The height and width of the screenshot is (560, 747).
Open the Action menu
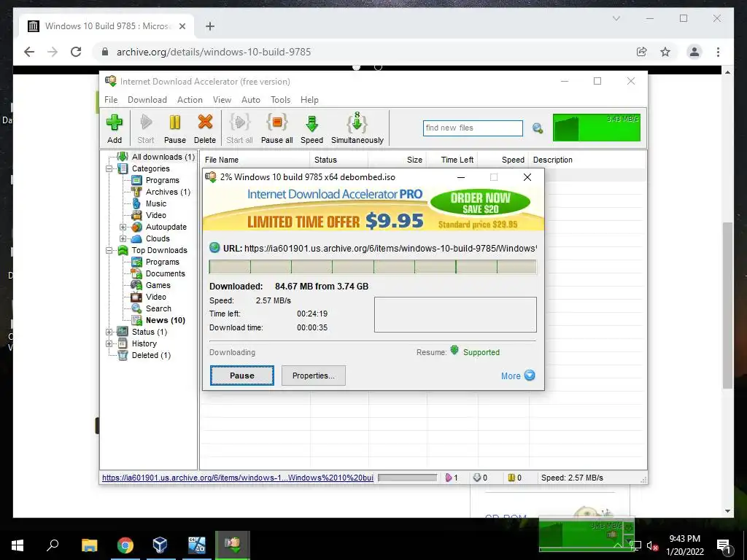[x=190, y=99]
